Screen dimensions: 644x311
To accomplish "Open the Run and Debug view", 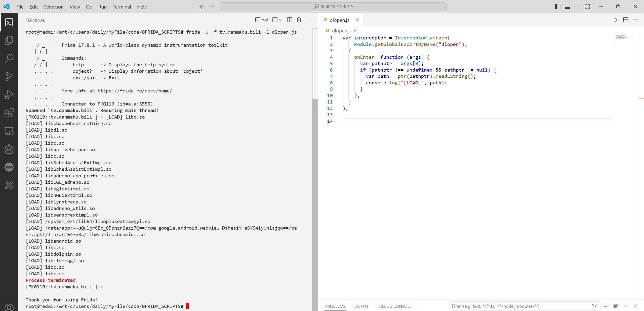I will click(x=9, y=95).
